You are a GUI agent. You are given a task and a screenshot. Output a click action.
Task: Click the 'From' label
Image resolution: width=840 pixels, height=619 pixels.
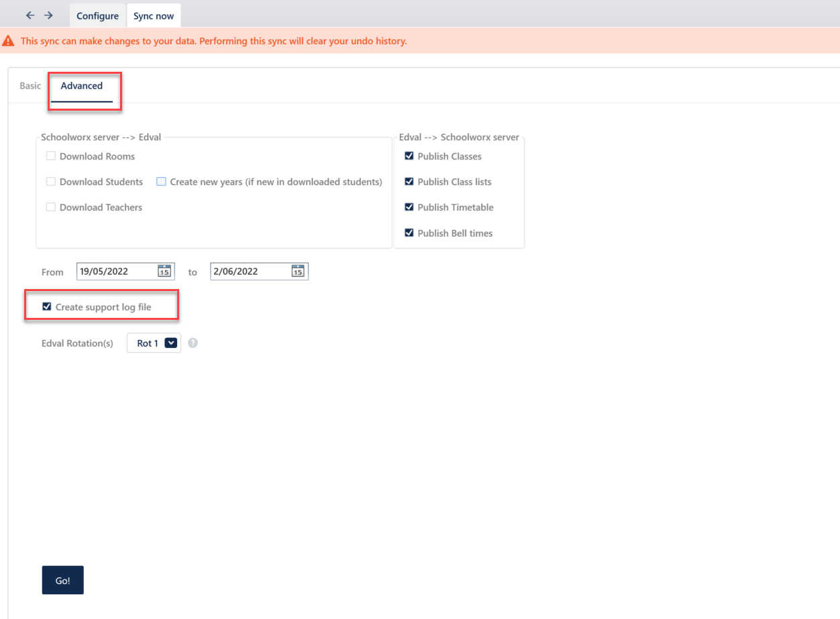click(x=52, y=272)
